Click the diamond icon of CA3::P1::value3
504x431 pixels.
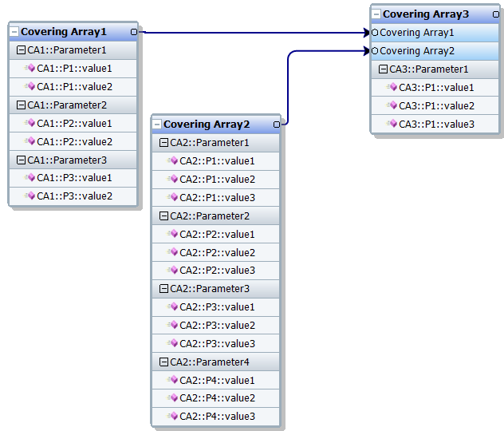(x=392, y=124)
